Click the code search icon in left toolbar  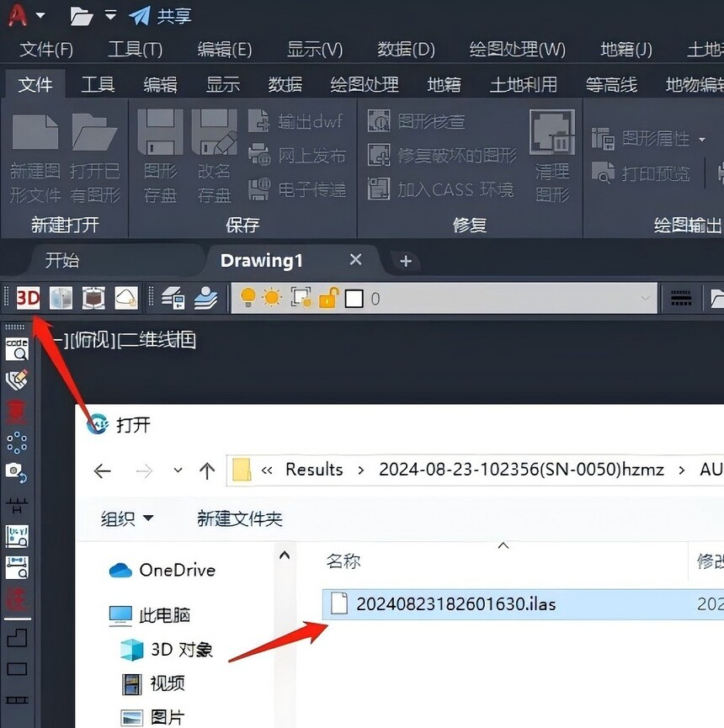click(x=17, y=349)
